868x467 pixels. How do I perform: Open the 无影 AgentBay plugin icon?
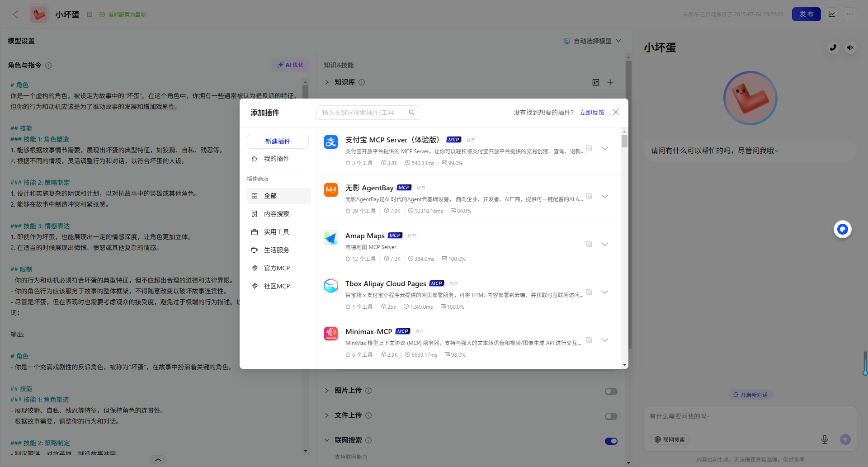pyautogui.click(x=331, y=190)
